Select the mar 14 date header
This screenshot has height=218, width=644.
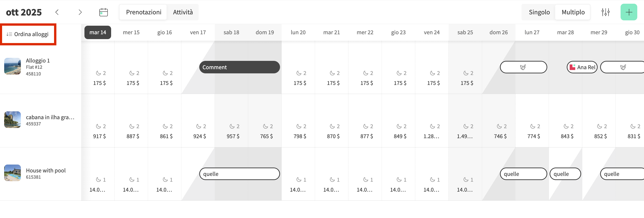98,32
